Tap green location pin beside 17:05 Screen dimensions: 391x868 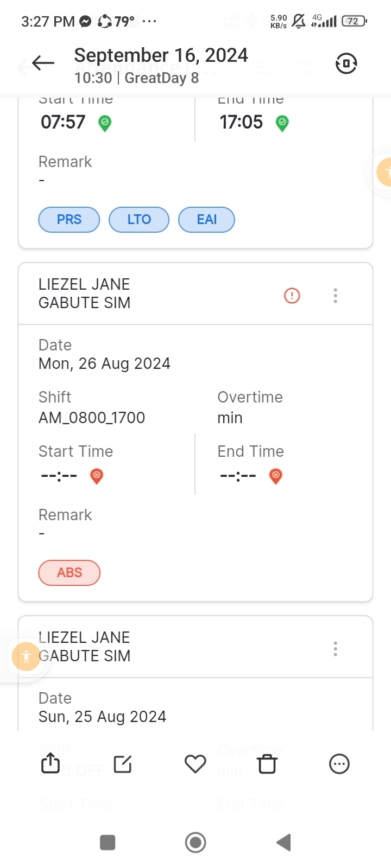click(282, 123)
